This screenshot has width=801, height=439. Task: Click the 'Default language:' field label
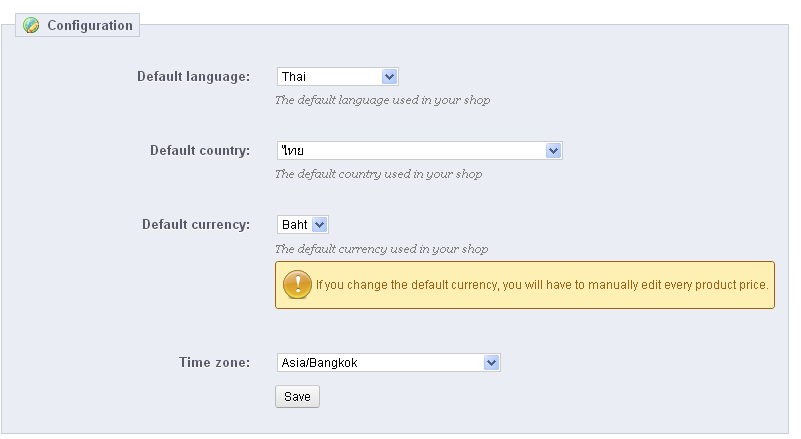[x=193, y=76]
